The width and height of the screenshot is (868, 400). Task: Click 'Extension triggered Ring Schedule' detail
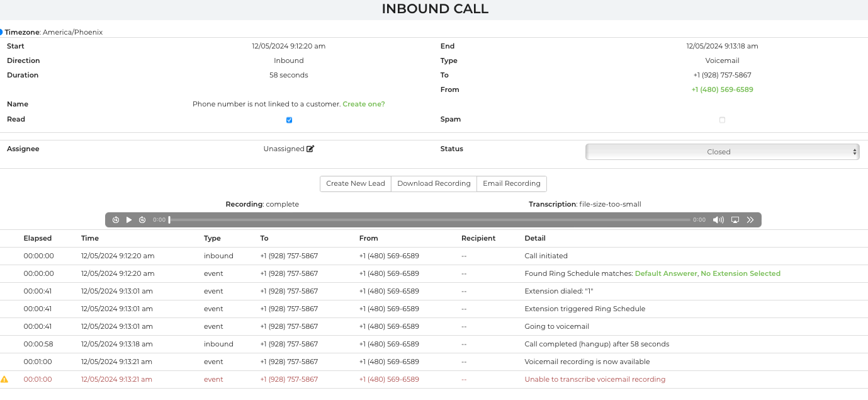click(x=585, y=309)
